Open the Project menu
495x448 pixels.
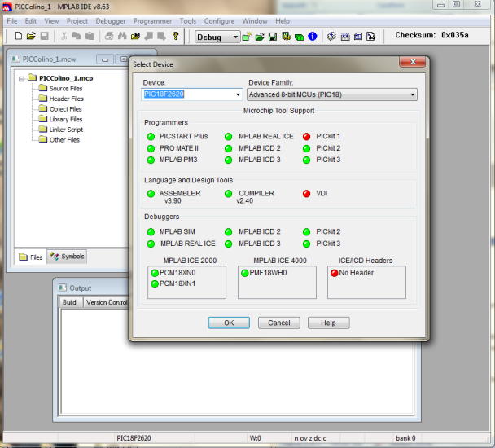tap(77, 21)
